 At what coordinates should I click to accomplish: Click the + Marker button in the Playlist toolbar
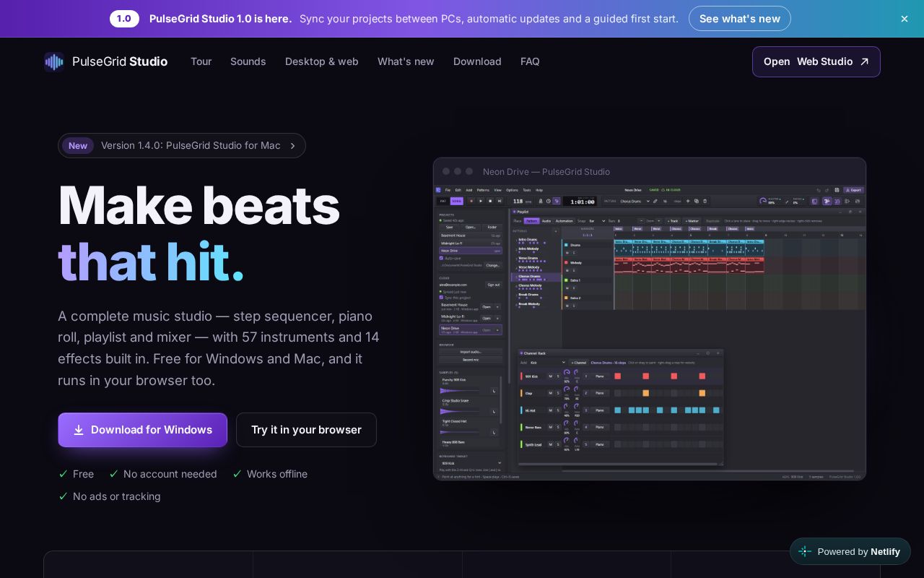[x=692, y=221]
